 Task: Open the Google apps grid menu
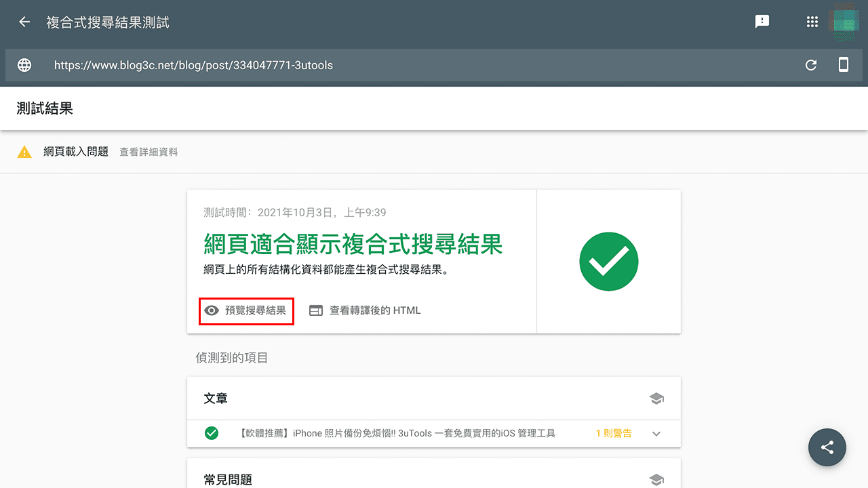point(812,21)
